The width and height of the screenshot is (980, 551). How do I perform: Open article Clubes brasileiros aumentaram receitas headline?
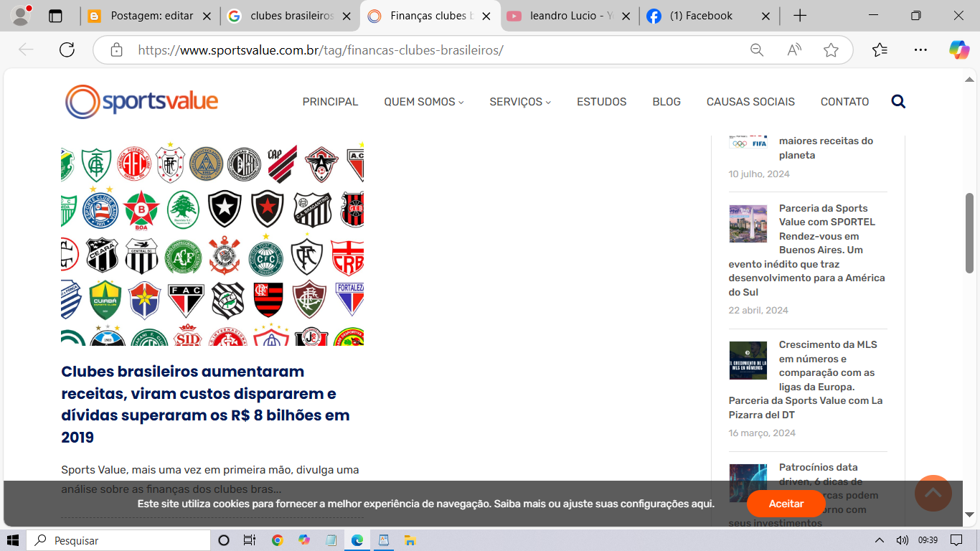[x=205, y=404]
